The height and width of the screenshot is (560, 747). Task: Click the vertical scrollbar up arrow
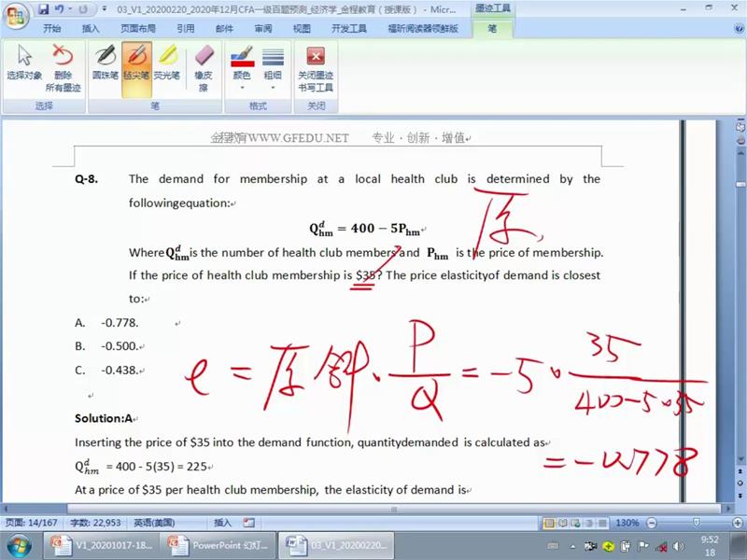click(740, 153)
